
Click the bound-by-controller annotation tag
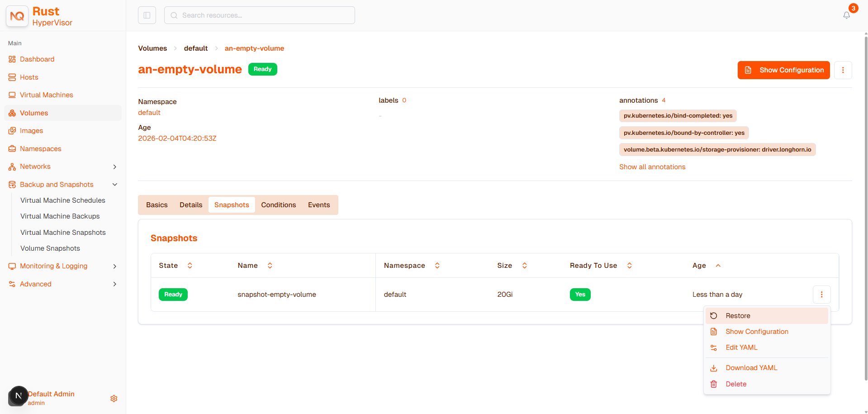(684, 133)
